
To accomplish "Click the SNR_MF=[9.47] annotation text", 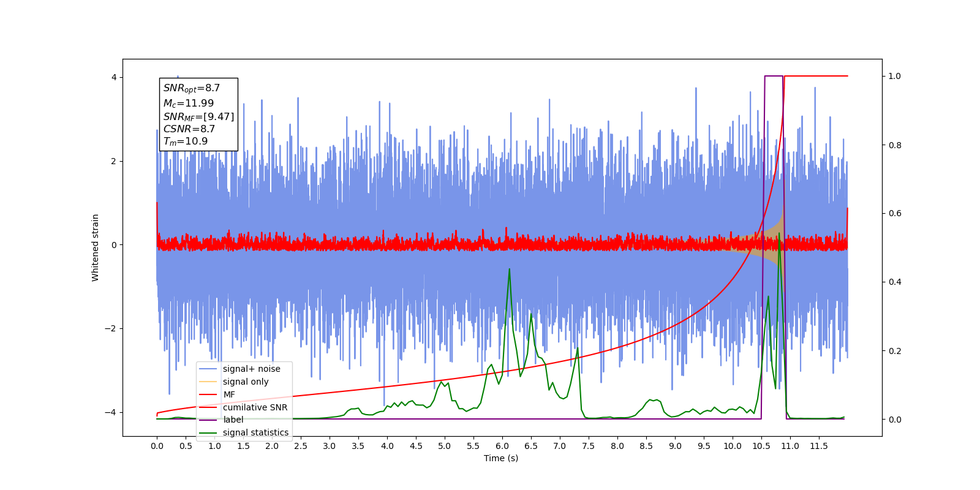I will (x=198, y=116).
